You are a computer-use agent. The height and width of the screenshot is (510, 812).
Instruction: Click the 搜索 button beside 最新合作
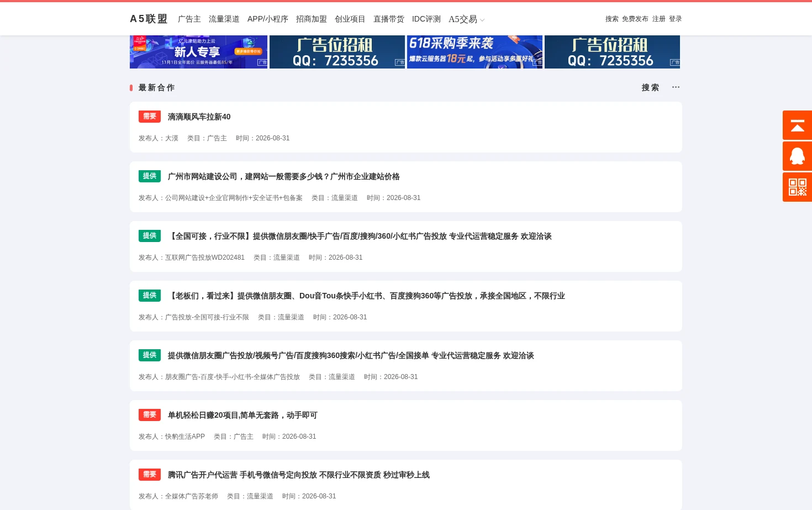tap(650, 87)
